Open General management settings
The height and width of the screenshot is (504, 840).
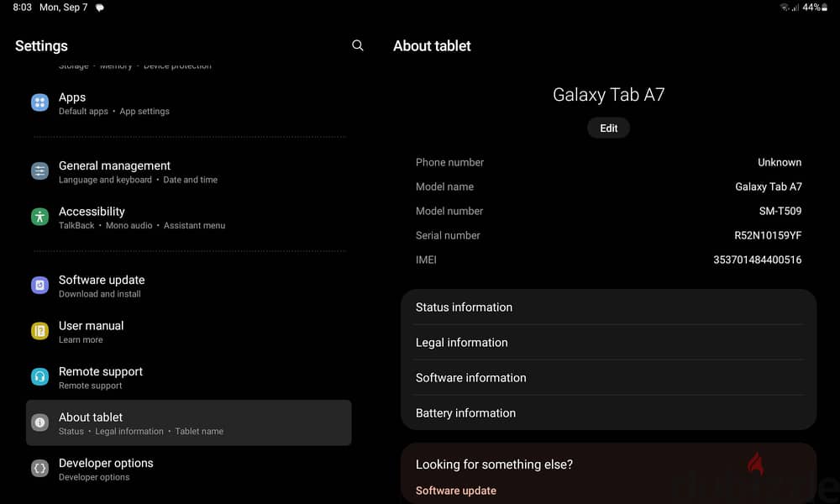point(188,172)
